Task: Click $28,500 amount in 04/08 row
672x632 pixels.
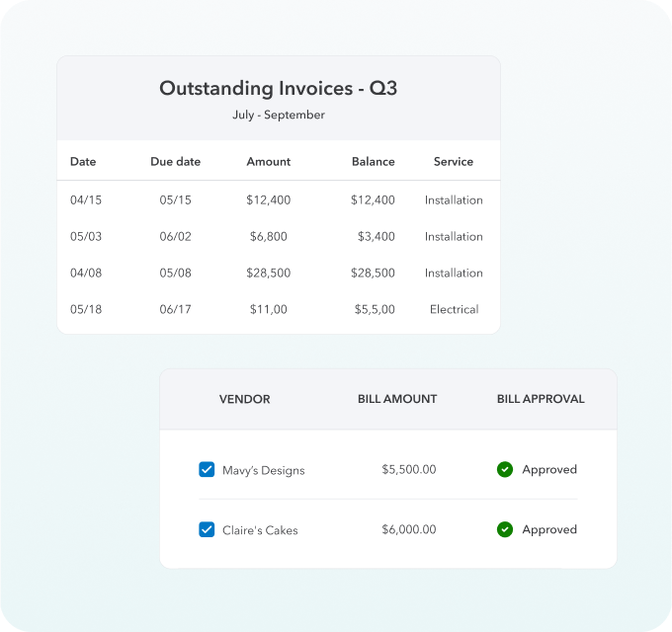Action: 268,273
